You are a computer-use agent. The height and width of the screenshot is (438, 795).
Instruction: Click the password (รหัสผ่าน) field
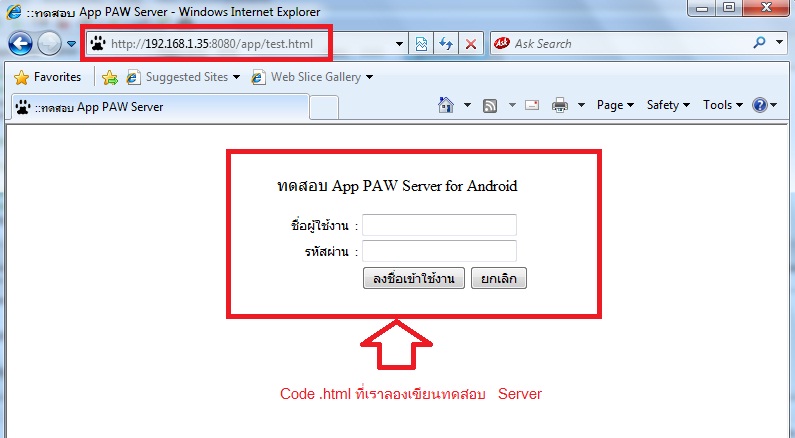pos(439,251)
